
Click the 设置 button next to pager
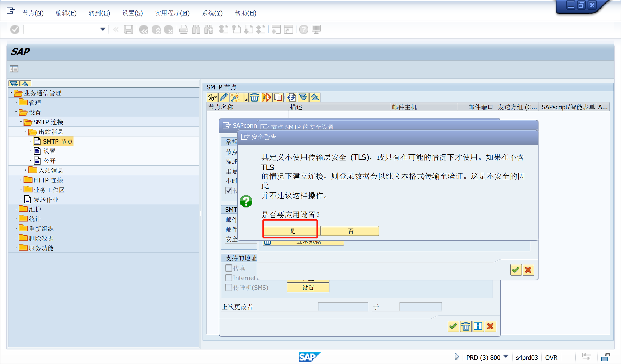tap(308, 287)
